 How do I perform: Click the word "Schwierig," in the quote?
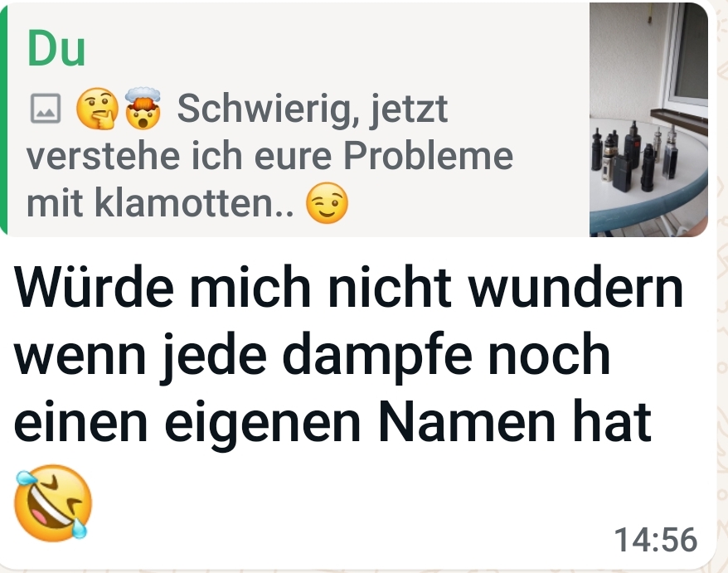click(x=269, y=110)
